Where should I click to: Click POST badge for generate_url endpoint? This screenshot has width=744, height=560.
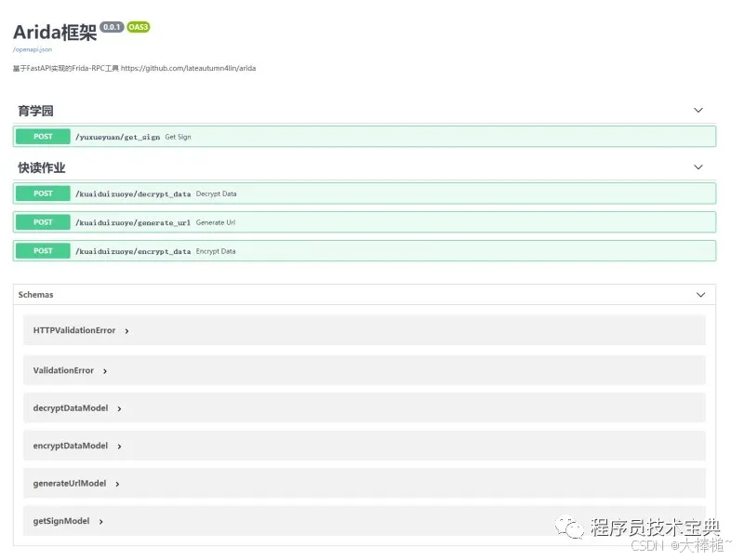click(x=43, y=222)
